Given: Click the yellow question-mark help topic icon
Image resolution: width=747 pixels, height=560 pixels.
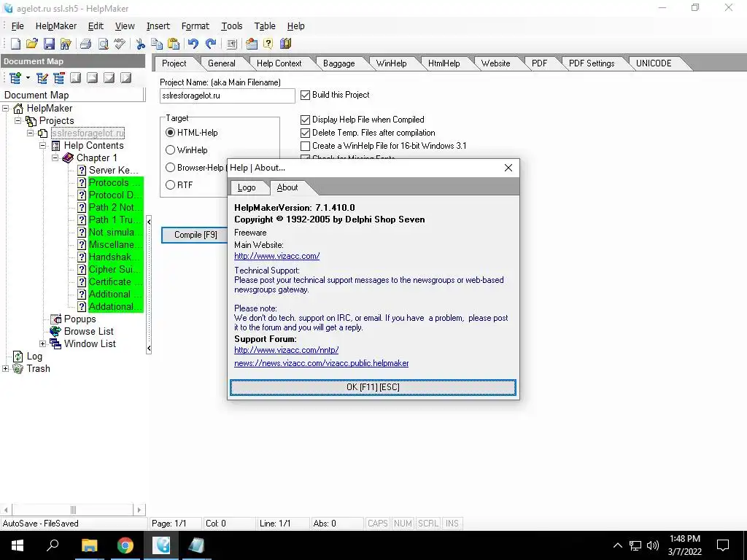Looking at the screenshot, I should pyautogui.click(x=268, y=44).
